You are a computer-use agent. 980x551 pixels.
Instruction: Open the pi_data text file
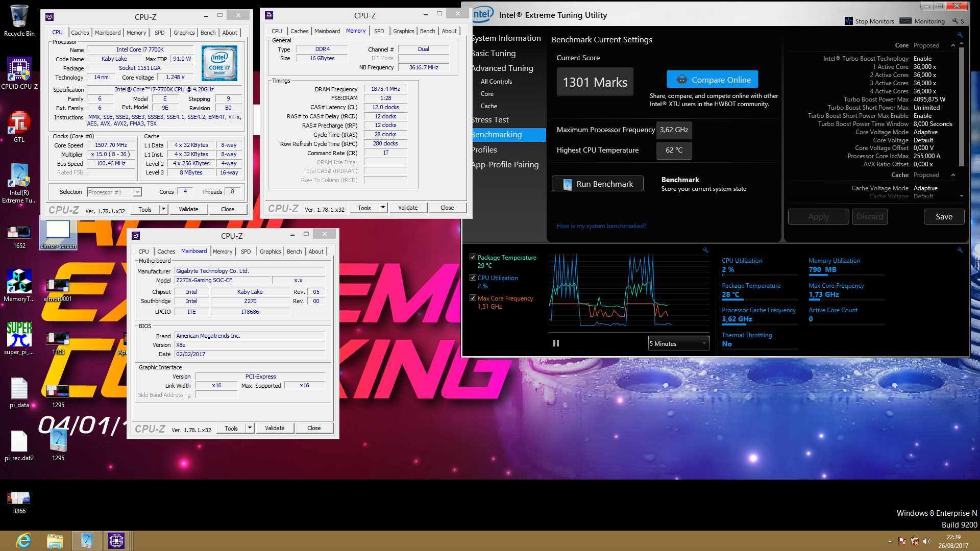19,393
